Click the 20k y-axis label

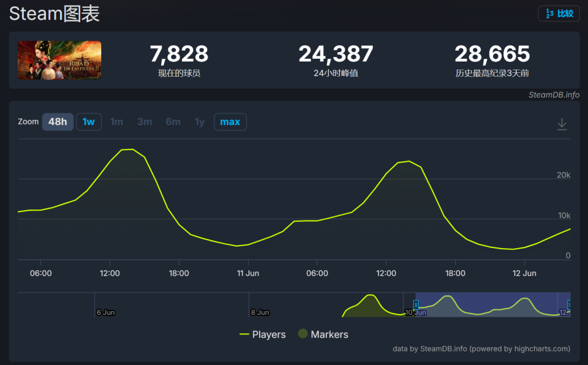[x=563, y=175]
